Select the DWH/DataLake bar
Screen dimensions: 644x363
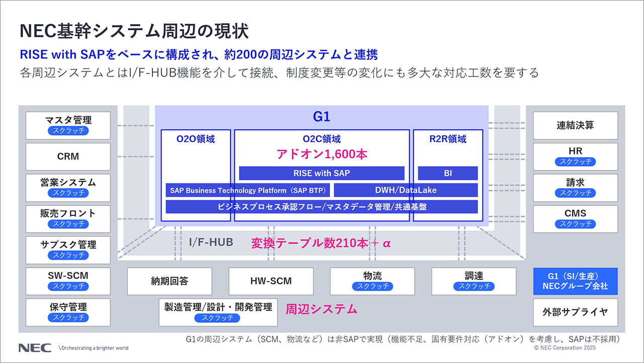(x=406, y=190)
